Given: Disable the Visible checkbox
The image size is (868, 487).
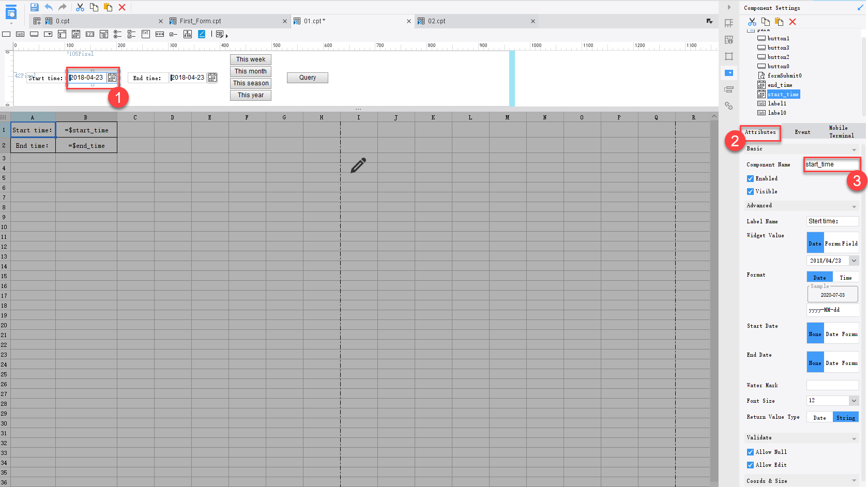Looking at the screenshot, I should point(751,191).
